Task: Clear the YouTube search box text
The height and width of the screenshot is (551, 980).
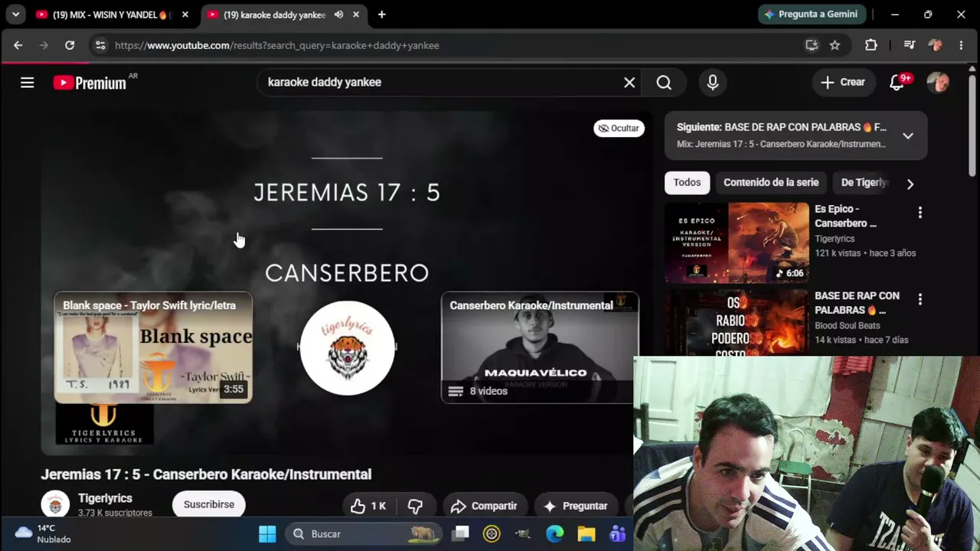Action: pos(629,83)
